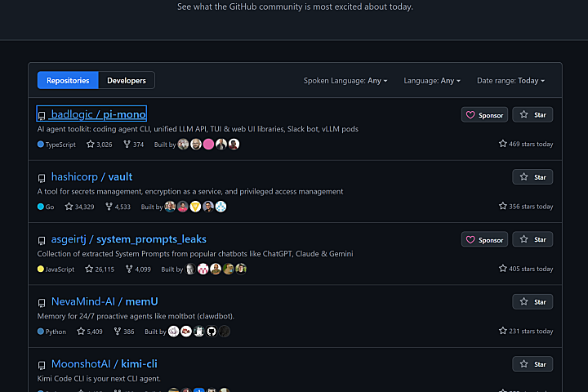Sponsor the badlogic / pi-mono project
The image size is (588, 392).
point(484,115)
